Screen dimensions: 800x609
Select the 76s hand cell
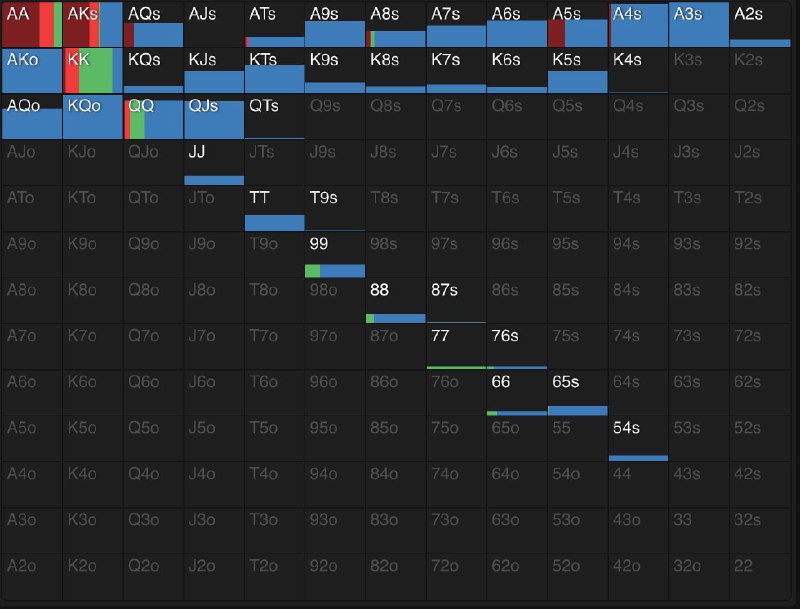[x=517, y=346]
